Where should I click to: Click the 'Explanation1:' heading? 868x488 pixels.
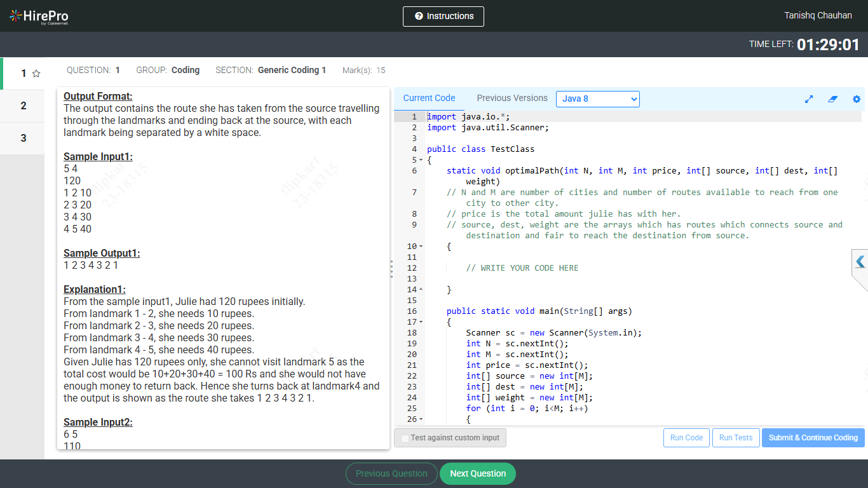pos(95,290)
